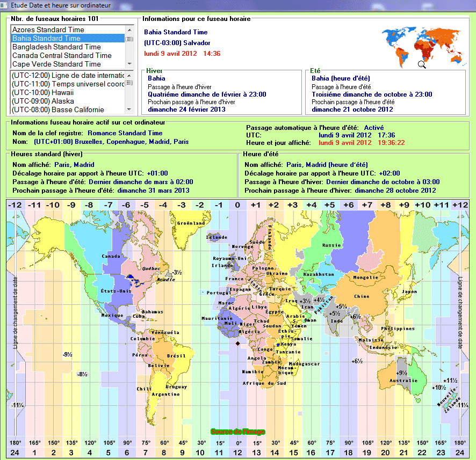Click the "Madagascar" label on the map
This screenshot has width=476, height=460.
click(x=304, y=363)
